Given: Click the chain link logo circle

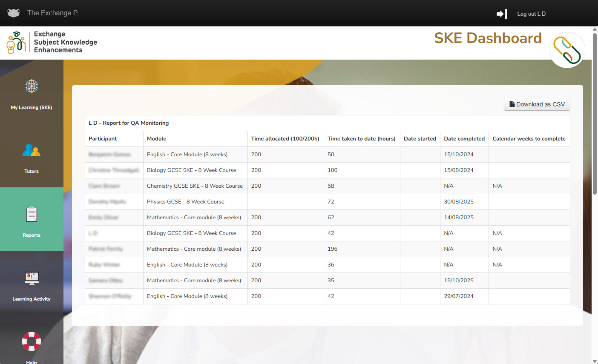Looking at the screenshot, I should click(x=567, y=50).
